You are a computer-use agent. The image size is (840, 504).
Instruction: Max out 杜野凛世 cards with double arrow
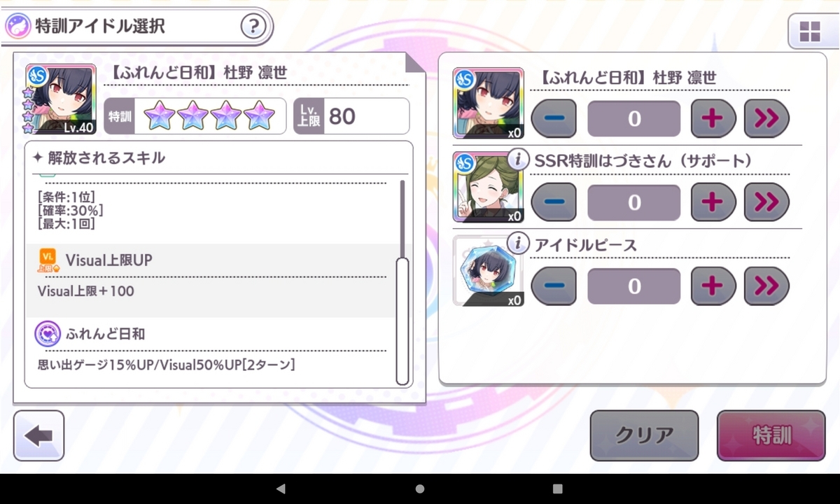coord(766,118)
